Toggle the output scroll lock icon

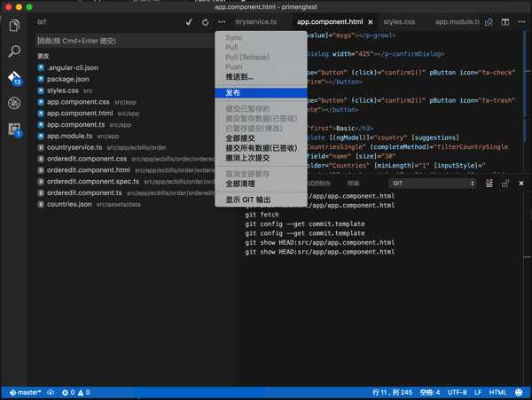tap(505, 184)
